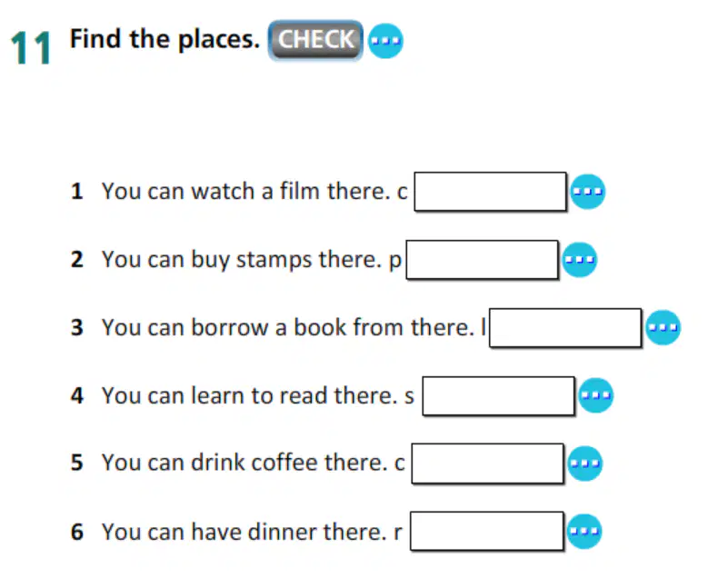Select the answer box for drinking coffee
708x588 pixels.
pyautogui.click(x=488, y=463)
